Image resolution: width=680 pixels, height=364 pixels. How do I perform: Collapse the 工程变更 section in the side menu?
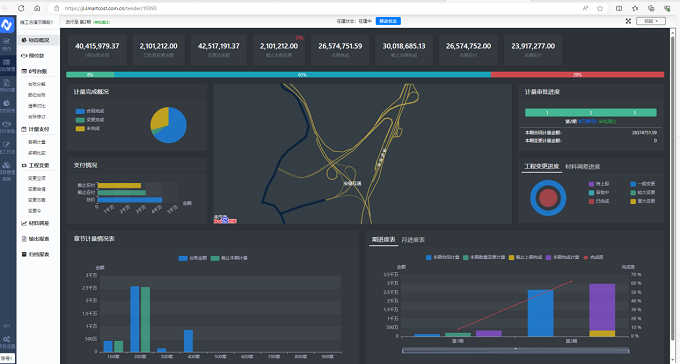[38, 166]
